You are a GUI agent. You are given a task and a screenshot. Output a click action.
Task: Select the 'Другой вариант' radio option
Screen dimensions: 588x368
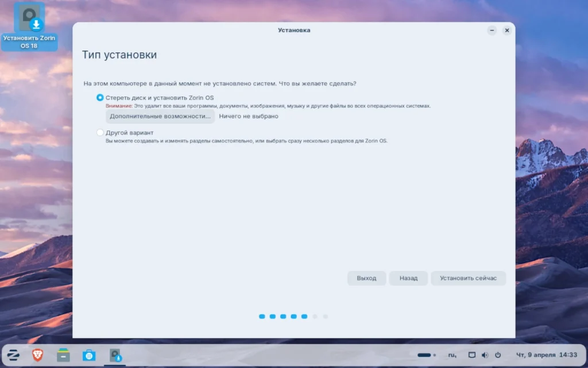click(100, 133)
